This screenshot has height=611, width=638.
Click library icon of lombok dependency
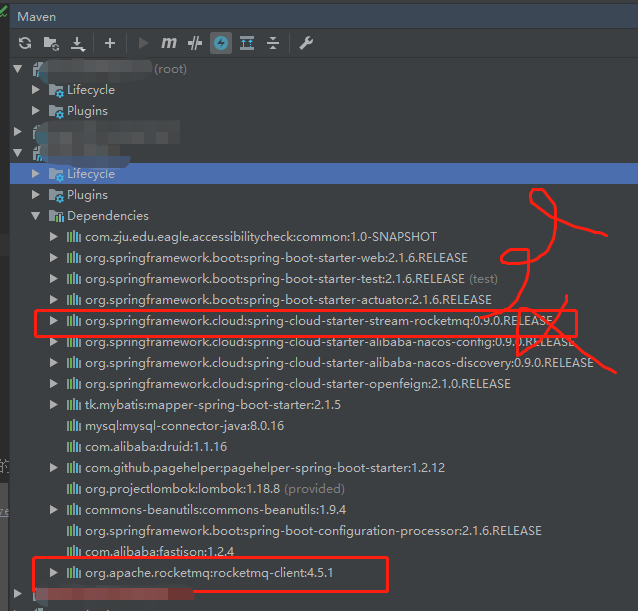point(74,489)
